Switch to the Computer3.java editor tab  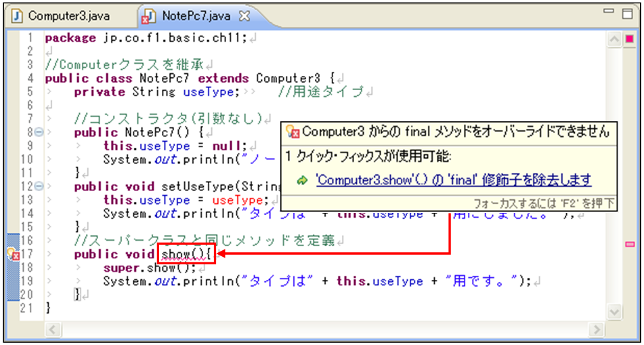pos(68,16)
